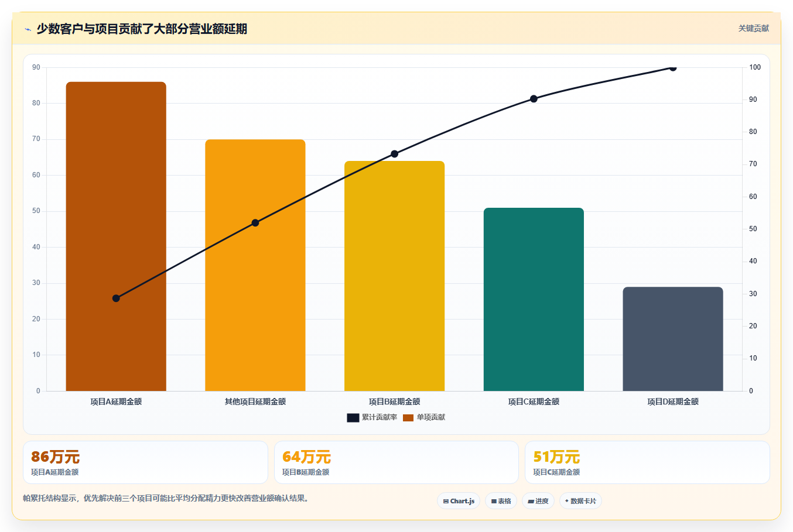Viewport: 793px width, 532px height.
Task: Open the 86万元 项目A延期金额 card
Action: (x=145, y=462)
